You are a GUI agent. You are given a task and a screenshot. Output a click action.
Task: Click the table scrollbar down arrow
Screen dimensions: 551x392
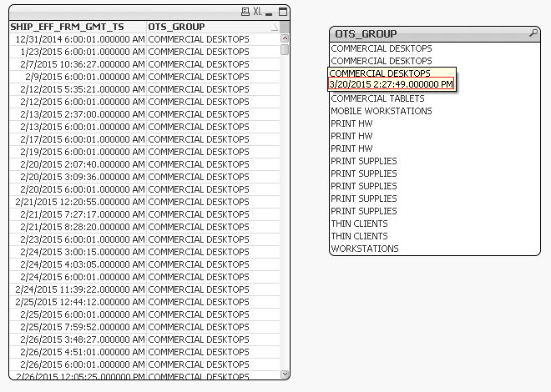tap(285, 374)
